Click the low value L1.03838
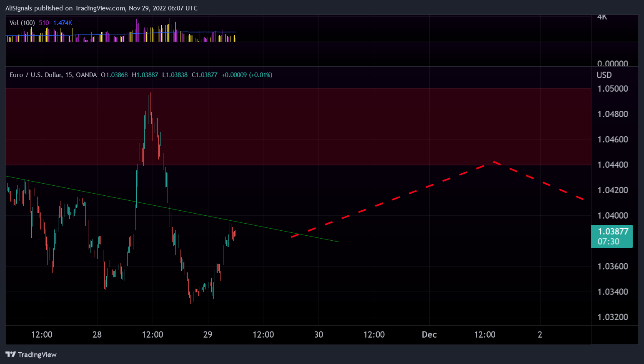Viewport: 644px width, 364px height. click(x=175, y=75)
